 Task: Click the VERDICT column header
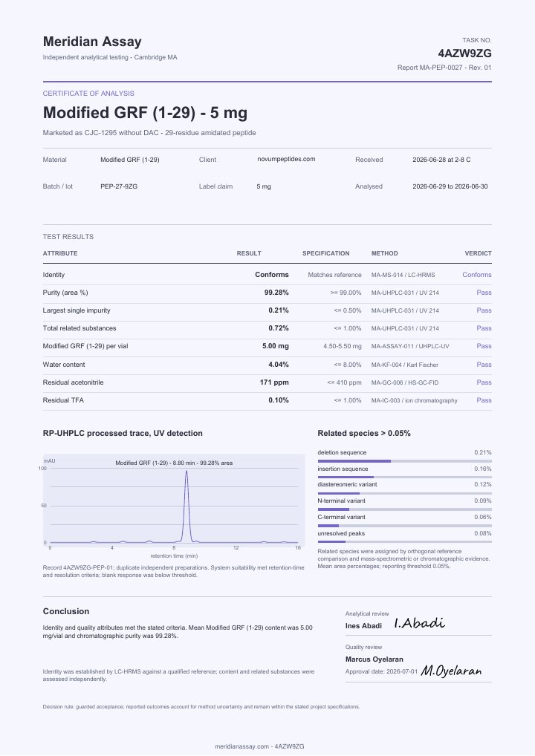[x=478, y=253]
